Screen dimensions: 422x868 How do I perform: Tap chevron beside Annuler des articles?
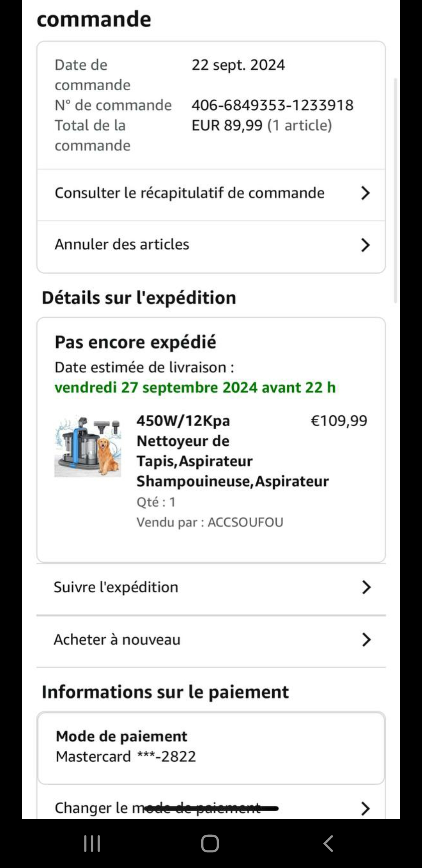click(x=365, y=245)
